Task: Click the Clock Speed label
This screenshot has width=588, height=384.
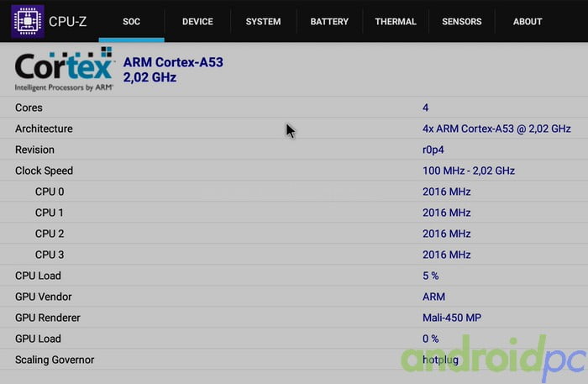Action: click(x=45, y=171)
